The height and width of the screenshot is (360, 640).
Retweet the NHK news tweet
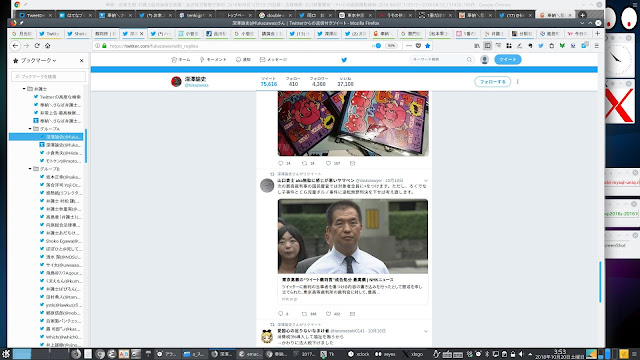[304, 314]
